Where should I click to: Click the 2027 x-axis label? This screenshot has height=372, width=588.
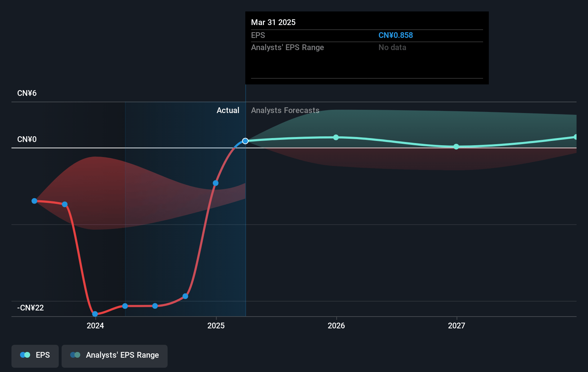coord(457,325)
